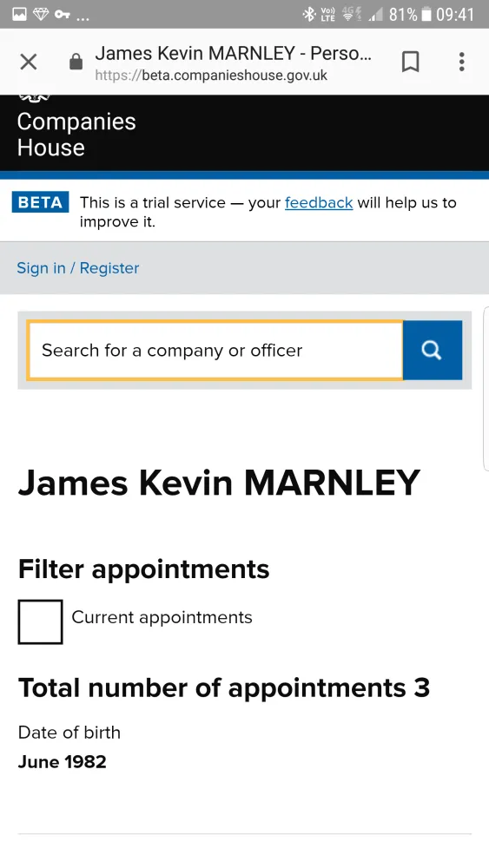
Task: Focus the company or officer search field
Action: pos(215,350)
